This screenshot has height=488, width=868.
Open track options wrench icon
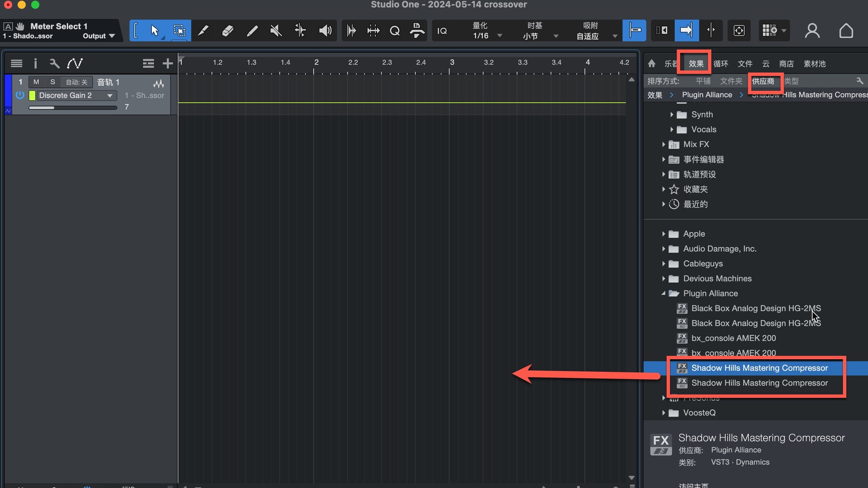pos(54,63)
